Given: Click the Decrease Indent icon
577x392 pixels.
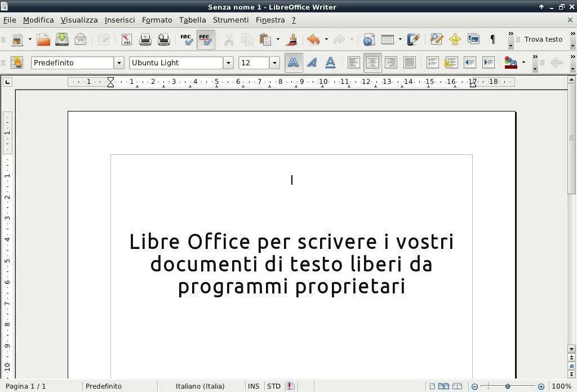Looking at the screenshot, I should point(470,63).
